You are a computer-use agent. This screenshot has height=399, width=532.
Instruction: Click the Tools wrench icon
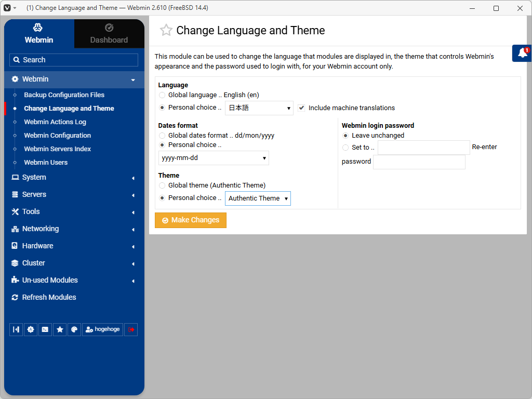tap(15, 212)
